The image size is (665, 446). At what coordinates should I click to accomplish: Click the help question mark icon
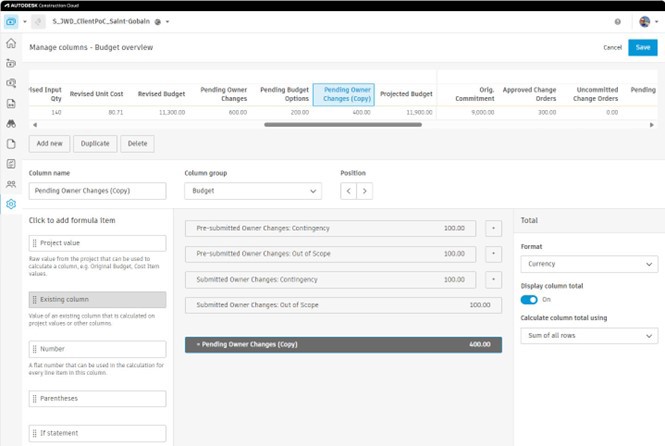pyautogui.click(x=618, y=22)
